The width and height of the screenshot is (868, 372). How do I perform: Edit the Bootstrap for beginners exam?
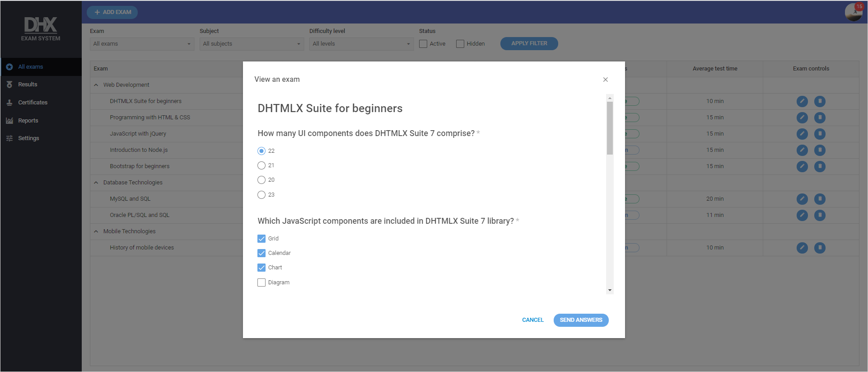[x=802, y=166]
